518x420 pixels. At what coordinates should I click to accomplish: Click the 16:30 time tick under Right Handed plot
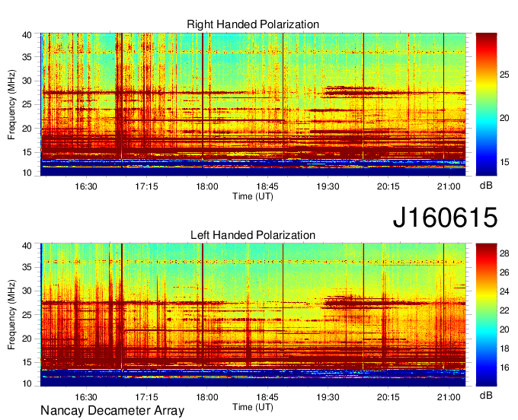click(x=86, y=186)
